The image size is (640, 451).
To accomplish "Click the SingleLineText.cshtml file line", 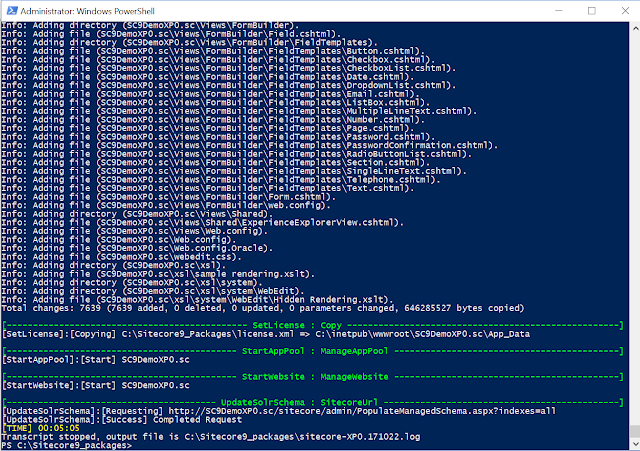I will pos(234,171).
